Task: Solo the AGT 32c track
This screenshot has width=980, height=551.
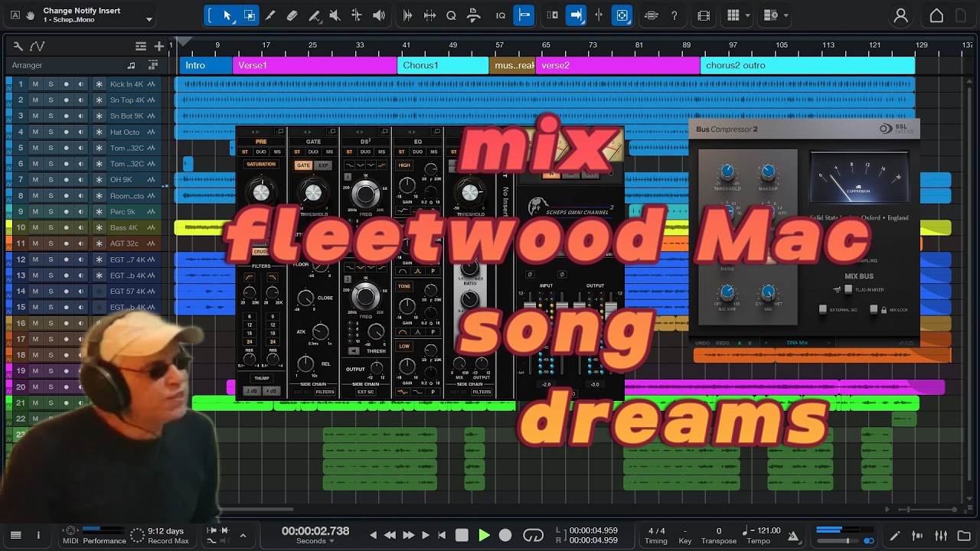Action: point(51,243)
